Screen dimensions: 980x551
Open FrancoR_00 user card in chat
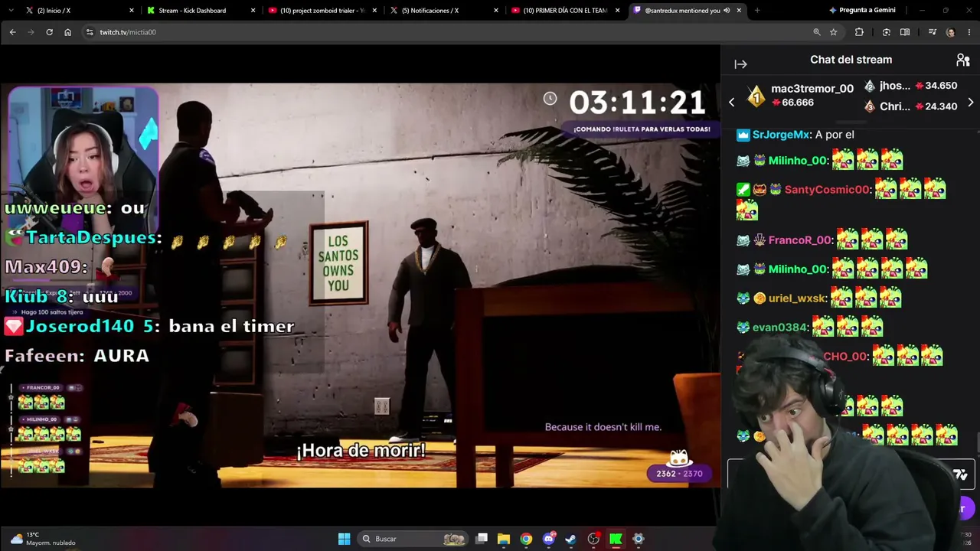pos(800,240)
